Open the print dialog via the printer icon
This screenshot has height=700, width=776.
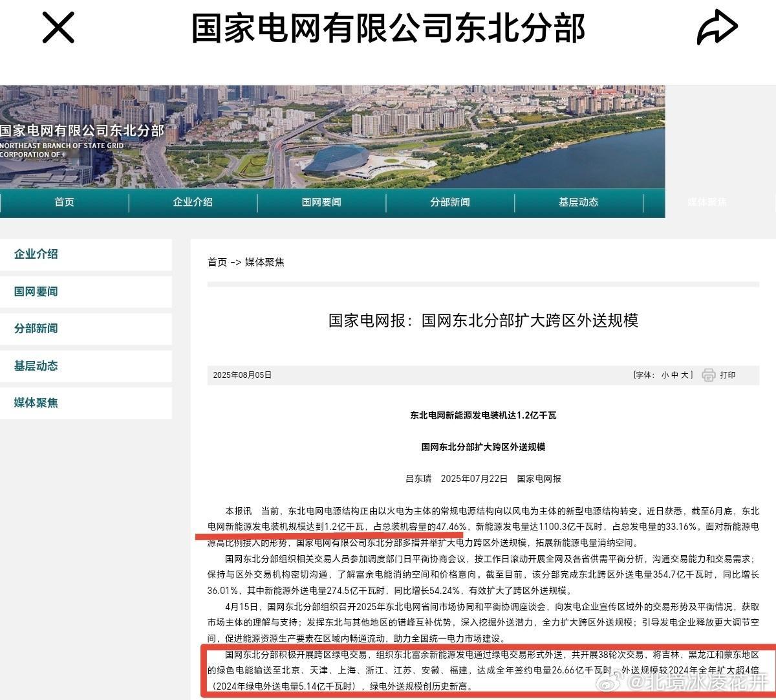coord(709,375)
